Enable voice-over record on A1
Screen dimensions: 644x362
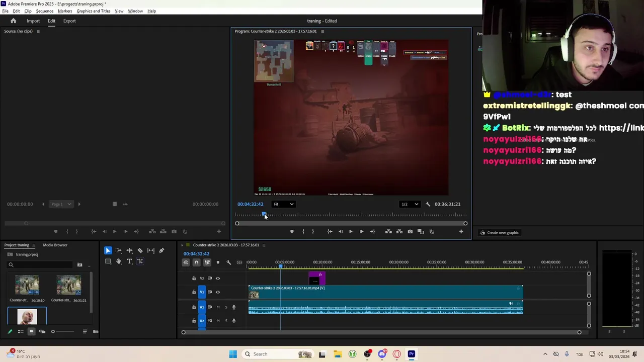tap(233, 307)
